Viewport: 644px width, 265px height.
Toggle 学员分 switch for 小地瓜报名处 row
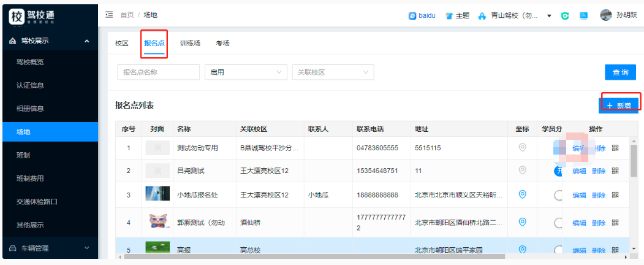click(558, 195)
